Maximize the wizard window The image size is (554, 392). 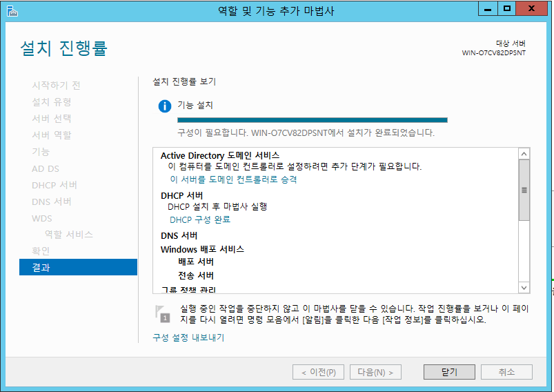[507, 9]
